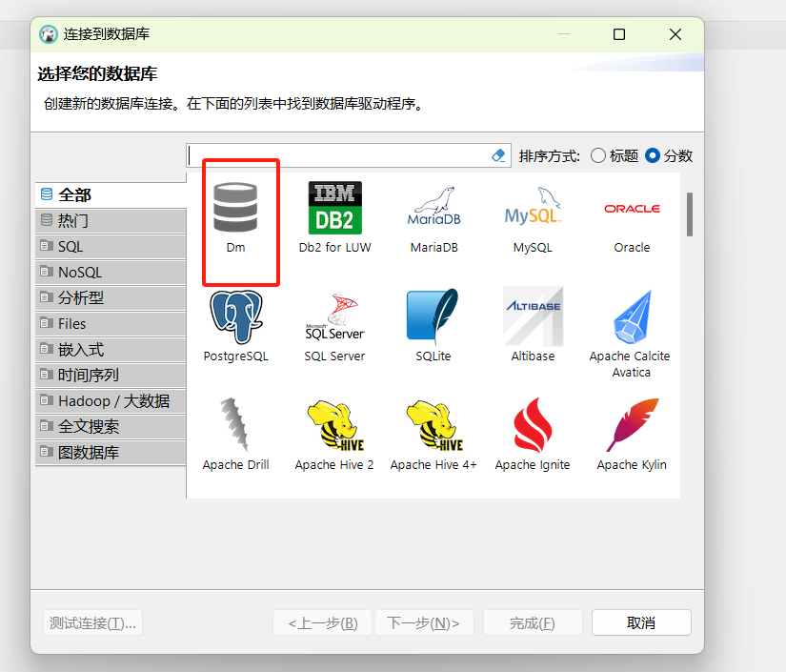This screenshot has height=672, width=786.
Task: Click the 完成(F) button
Action: (533, 622)
